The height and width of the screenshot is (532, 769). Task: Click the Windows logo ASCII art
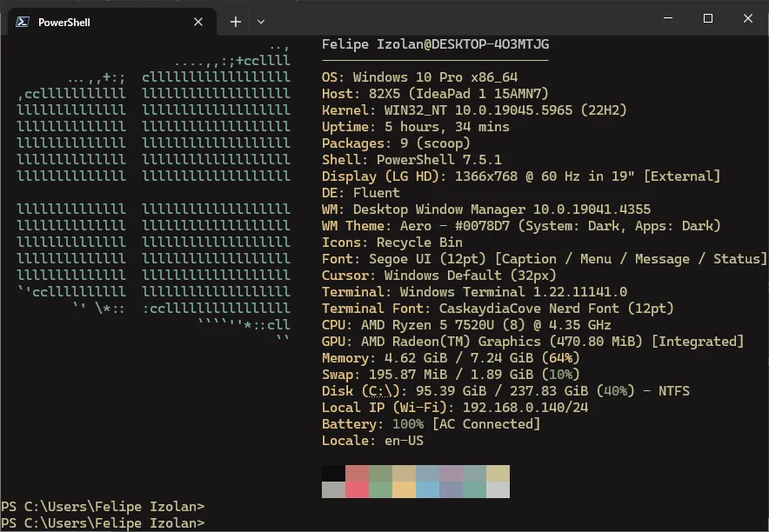[153, 192]
